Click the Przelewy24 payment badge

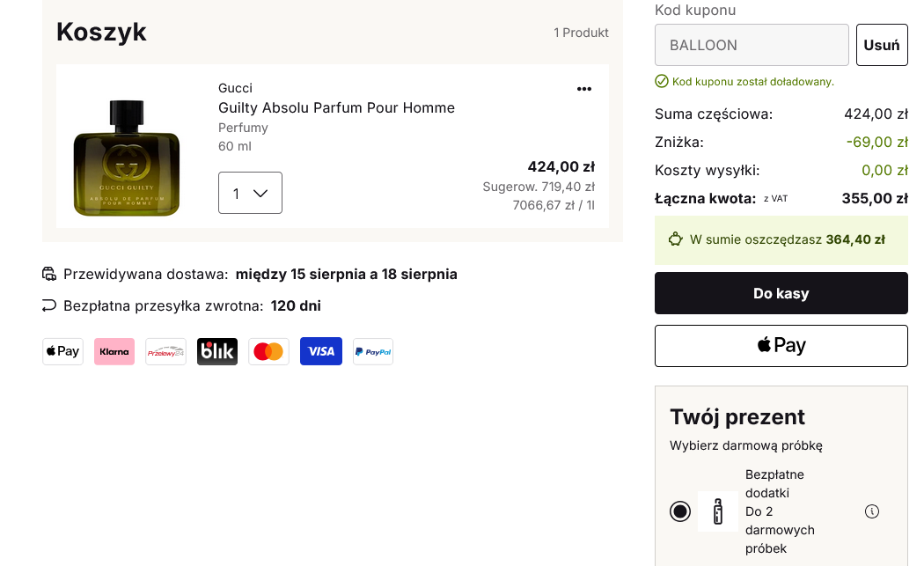click(x=165, y=351)
